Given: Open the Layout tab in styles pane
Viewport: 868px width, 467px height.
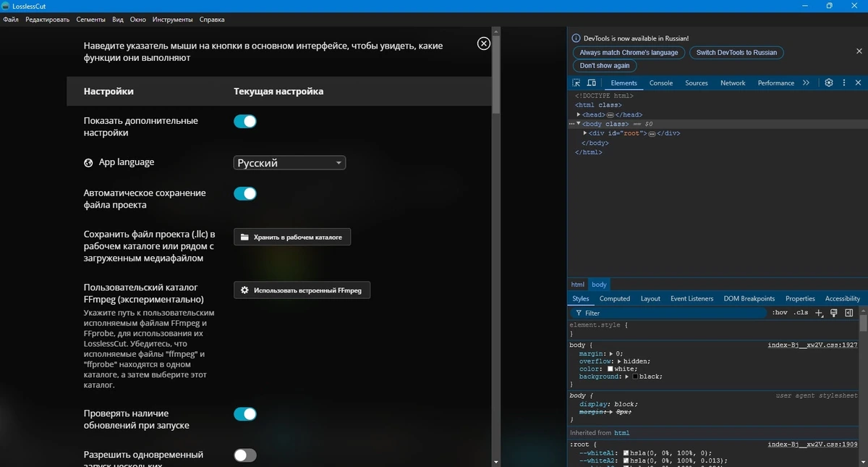Looking at the screenshot, I should (x=650, y=298).
